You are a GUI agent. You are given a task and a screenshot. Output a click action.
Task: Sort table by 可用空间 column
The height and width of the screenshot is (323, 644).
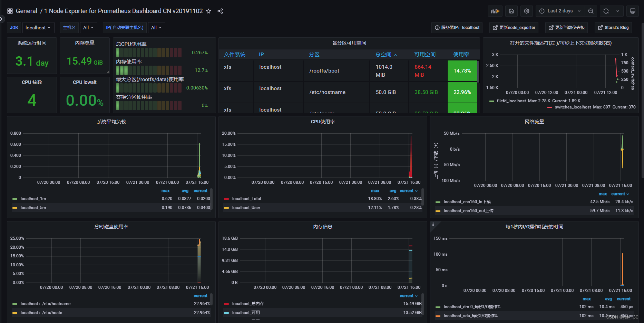click(x=425, y=55)
